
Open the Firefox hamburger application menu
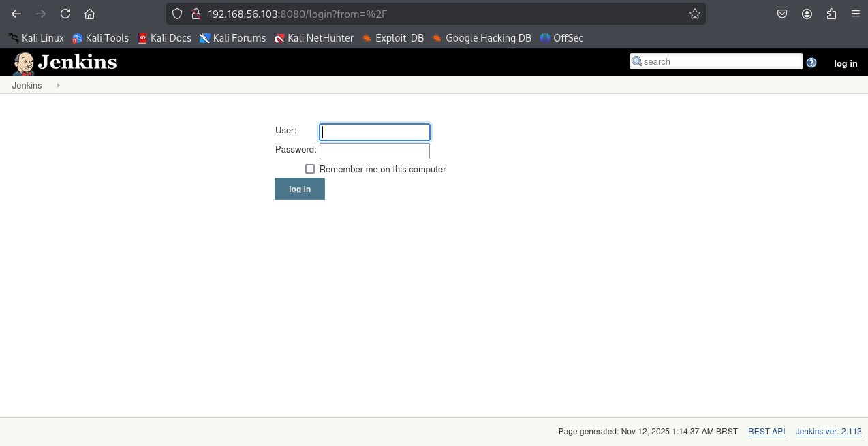click(856, 14)
